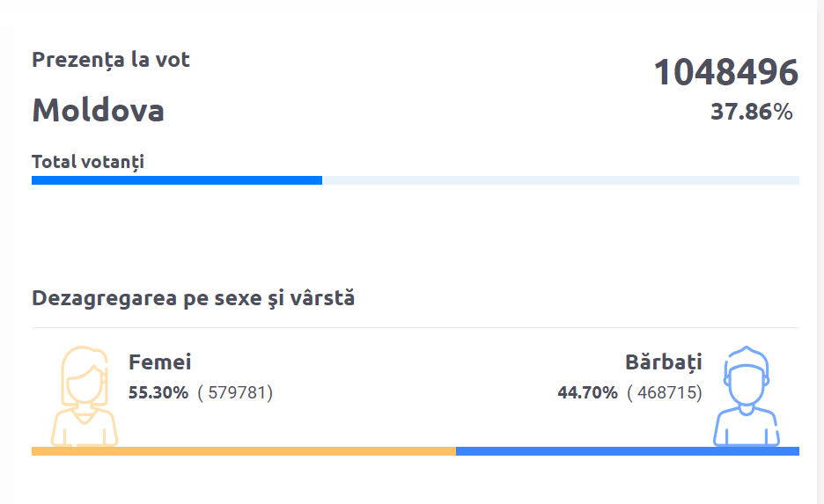Select the Moldova region title
This screenshot has height=504, width=824.
point(99,110)
